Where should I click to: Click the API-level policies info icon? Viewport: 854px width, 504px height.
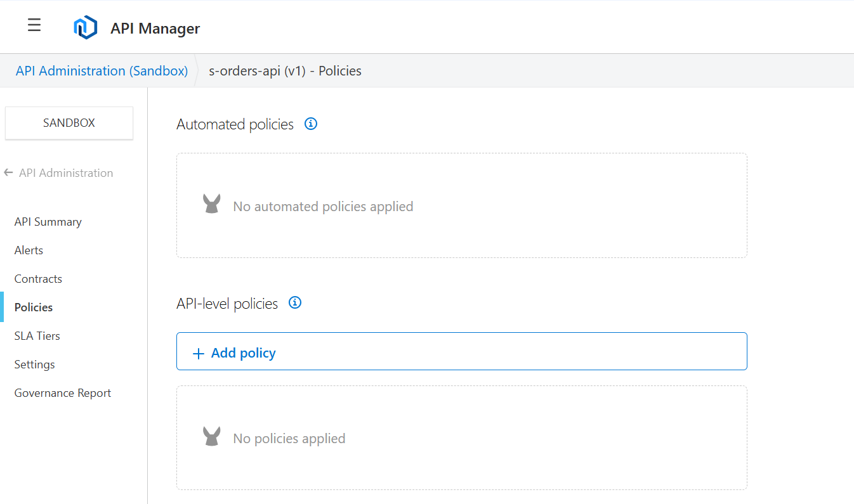294,303
